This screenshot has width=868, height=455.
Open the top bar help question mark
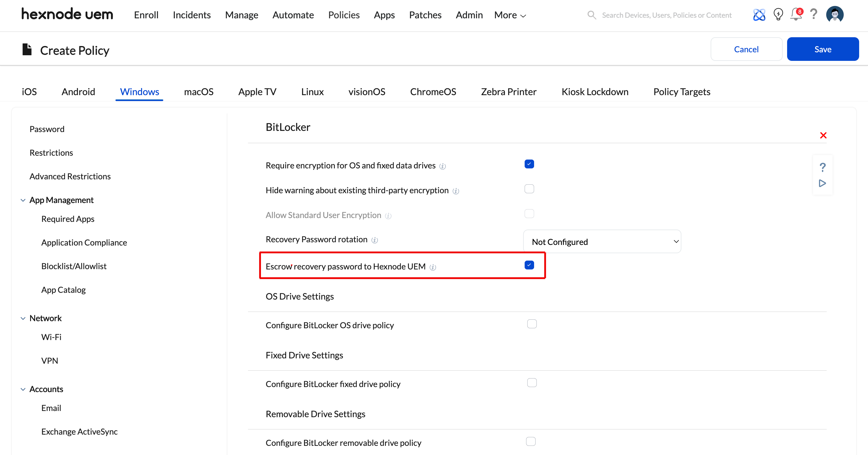point(813,14)
